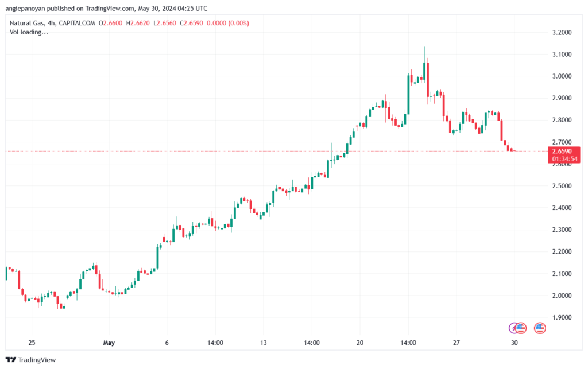Screen dimensions: 588x369
Task: Click the 4h interval in legend
Action: click(51, 23)
